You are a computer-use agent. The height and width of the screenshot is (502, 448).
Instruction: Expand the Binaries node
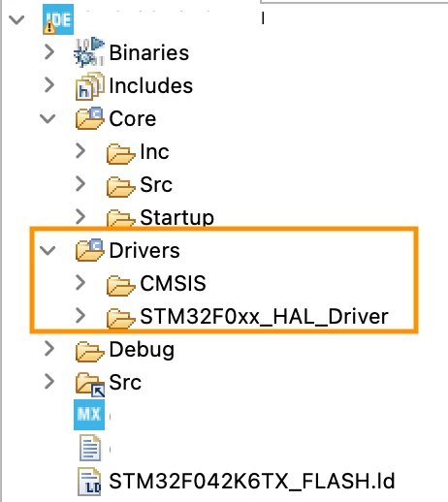coord(49,52)
